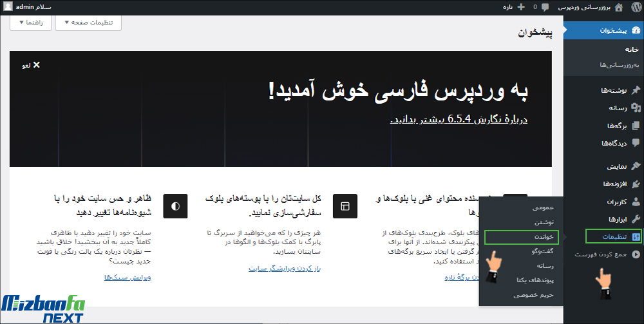
Task: Click the comment icon beside دیدگاه‌ها
Action: pos(636,143)
